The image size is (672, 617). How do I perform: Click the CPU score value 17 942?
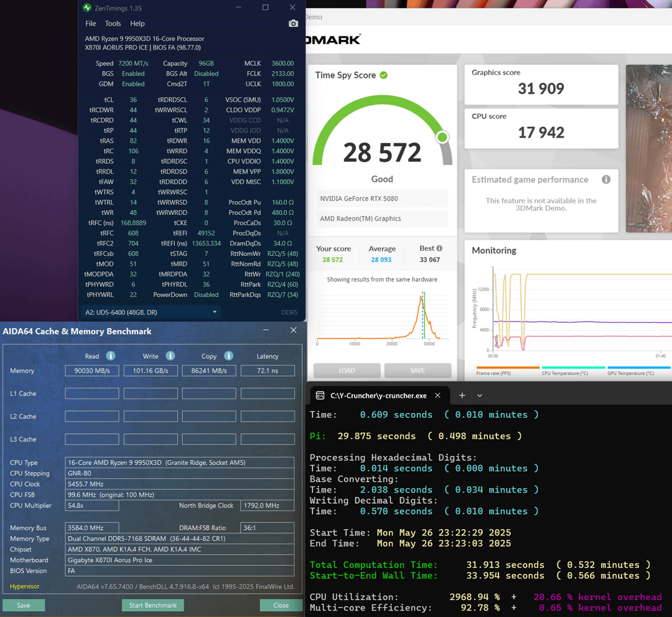[x=541, y=133]
